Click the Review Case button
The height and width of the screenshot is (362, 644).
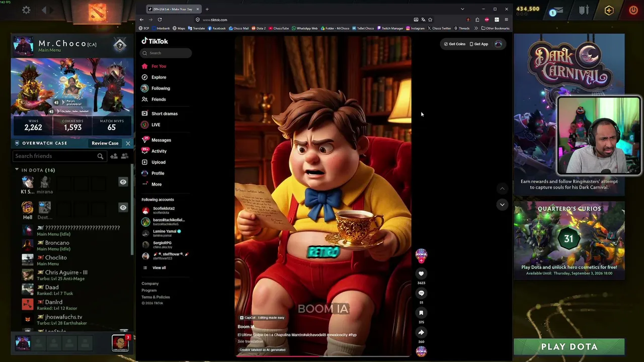click(105, 143)
